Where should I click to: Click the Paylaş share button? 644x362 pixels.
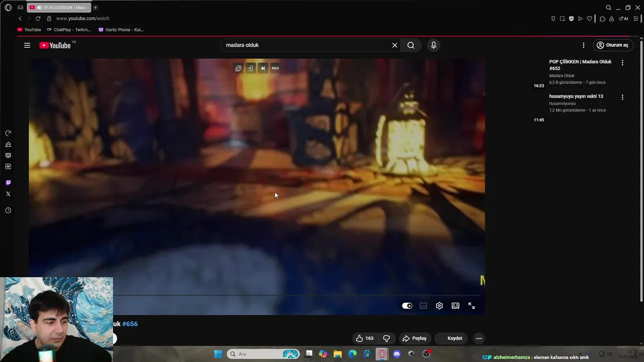tap(415, 338)
